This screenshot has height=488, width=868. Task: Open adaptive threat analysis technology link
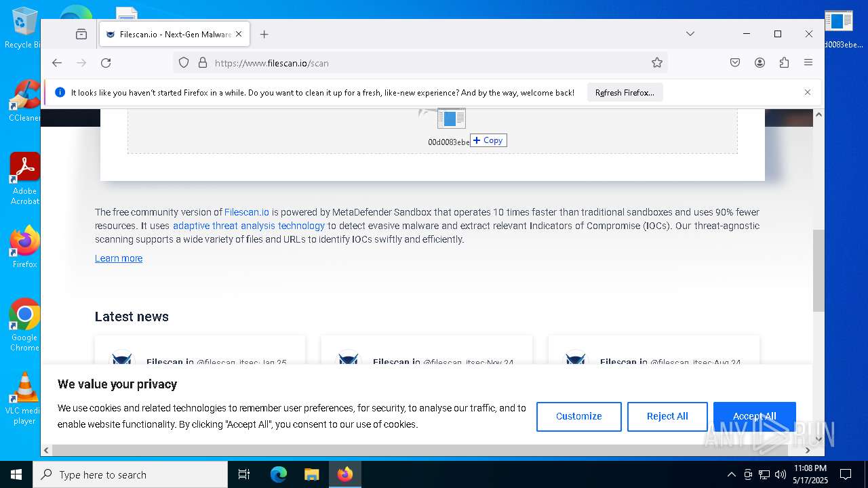249,226
